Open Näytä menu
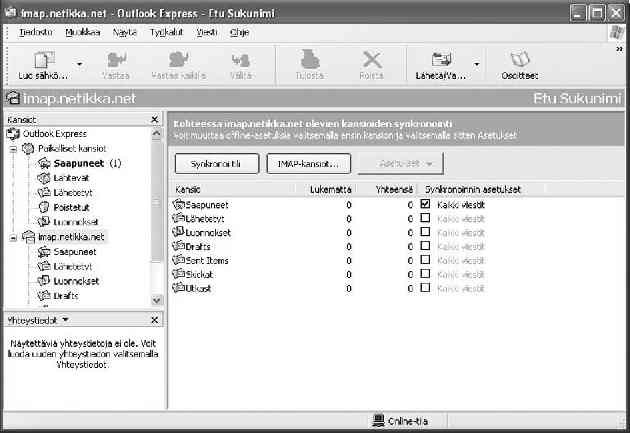 [x=125, y=32]
